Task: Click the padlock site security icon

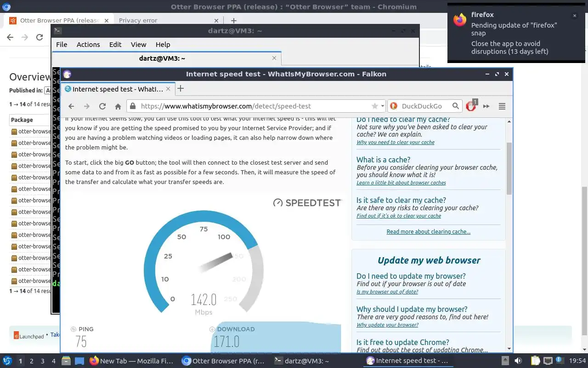Action: coord(133,106)
